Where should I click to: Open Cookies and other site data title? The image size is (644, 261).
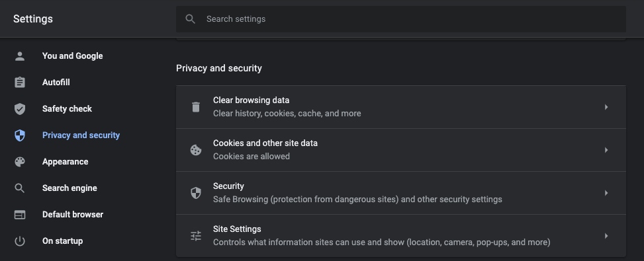[265, 143]
